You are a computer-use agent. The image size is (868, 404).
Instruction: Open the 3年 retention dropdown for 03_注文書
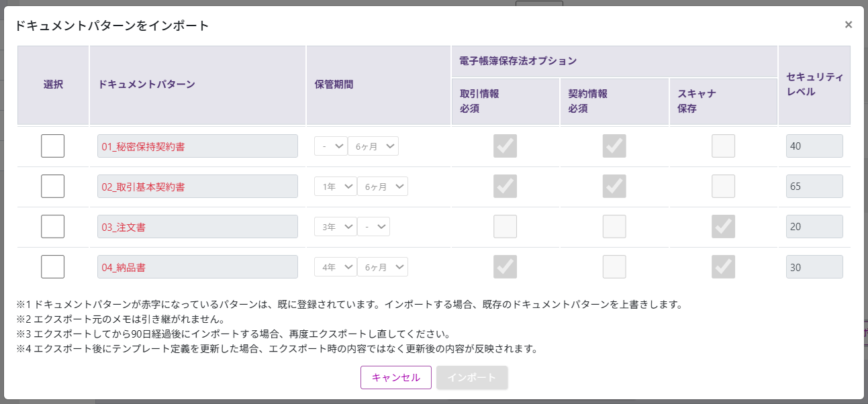coord(336,227)
